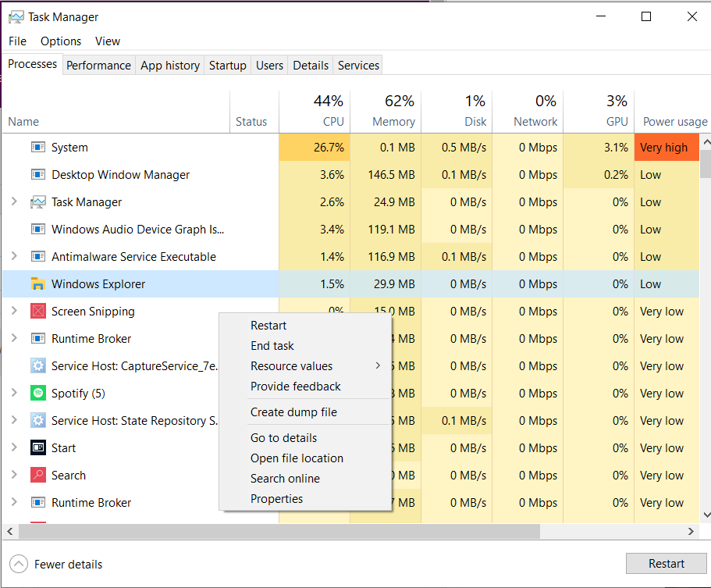Sort processes by the Memory column
Screen dimensions: 711x588
[x=393, y=122]
